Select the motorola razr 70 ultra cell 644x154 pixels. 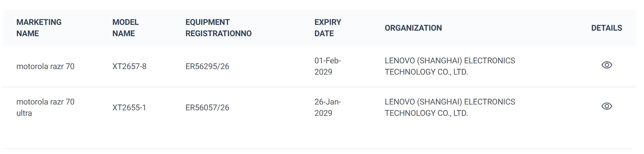(x=45, y=107)
